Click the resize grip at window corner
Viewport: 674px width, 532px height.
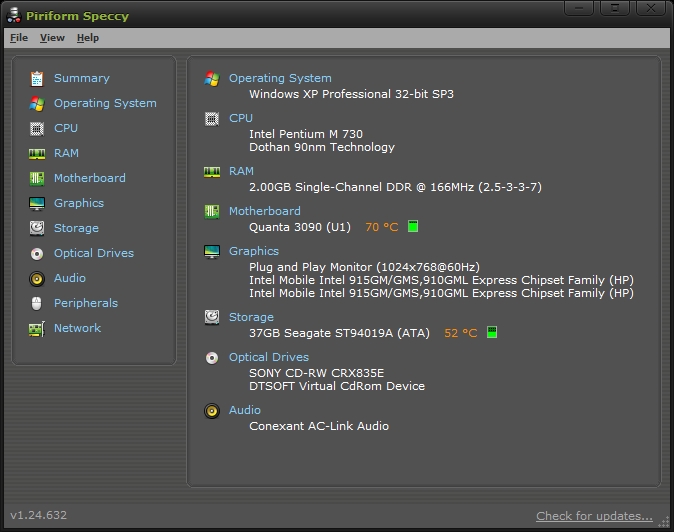[664, 521]
